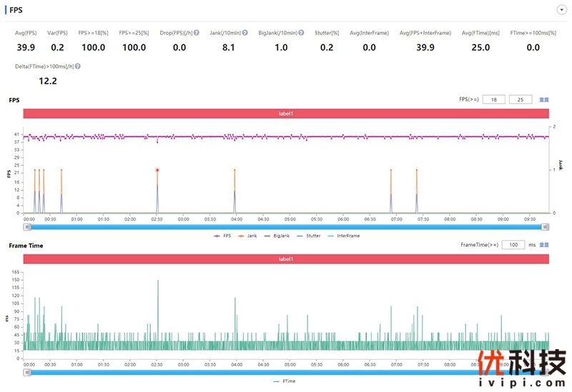Click the BigJank marker at 02:30

click(x=157, y=170)
